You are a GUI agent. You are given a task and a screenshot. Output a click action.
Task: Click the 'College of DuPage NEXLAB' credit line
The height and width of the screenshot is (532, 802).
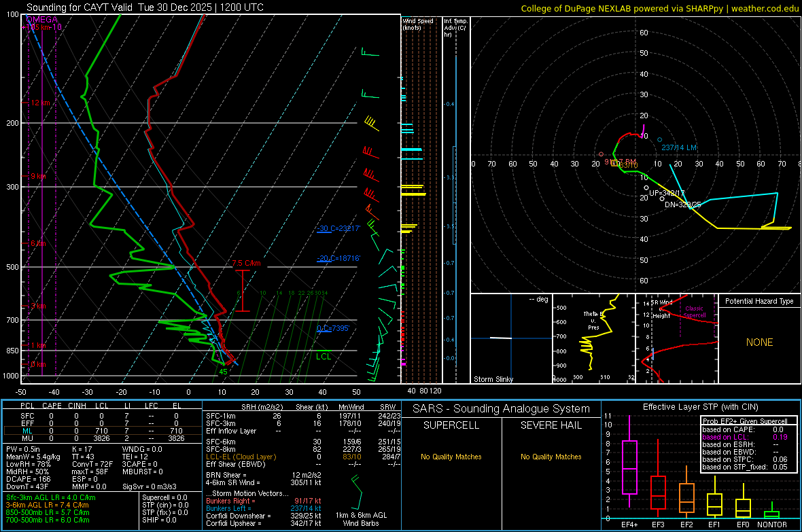click(660, 8)
